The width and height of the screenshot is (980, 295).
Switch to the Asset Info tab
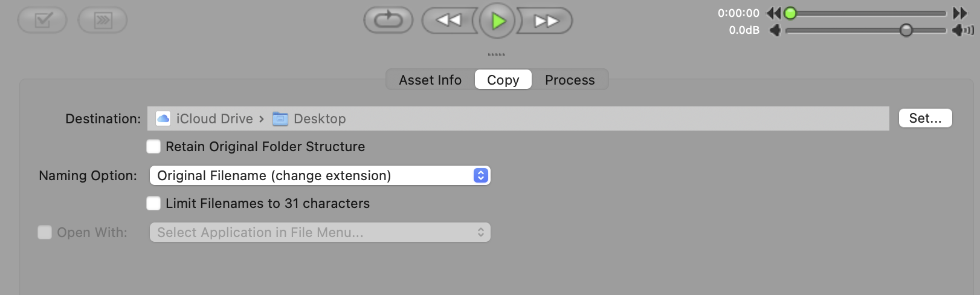pyautogui.click(x=430, y=80)
